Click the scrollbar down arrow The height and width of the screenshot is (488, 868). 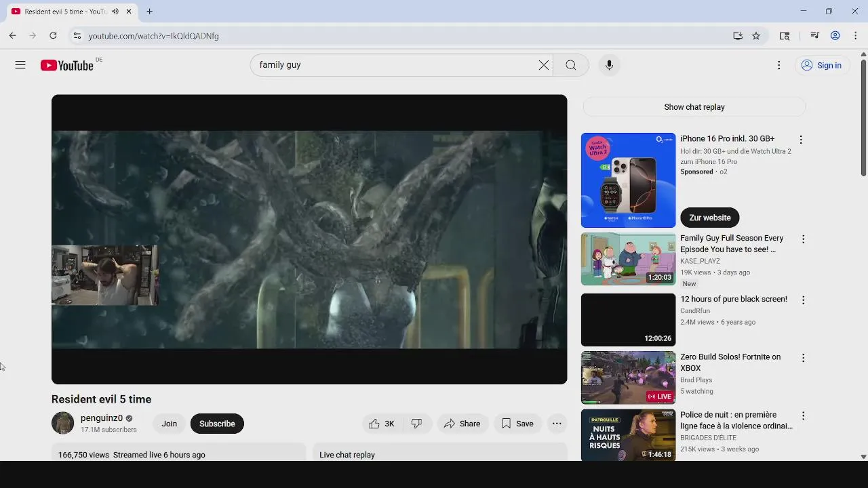click(863, 457)
